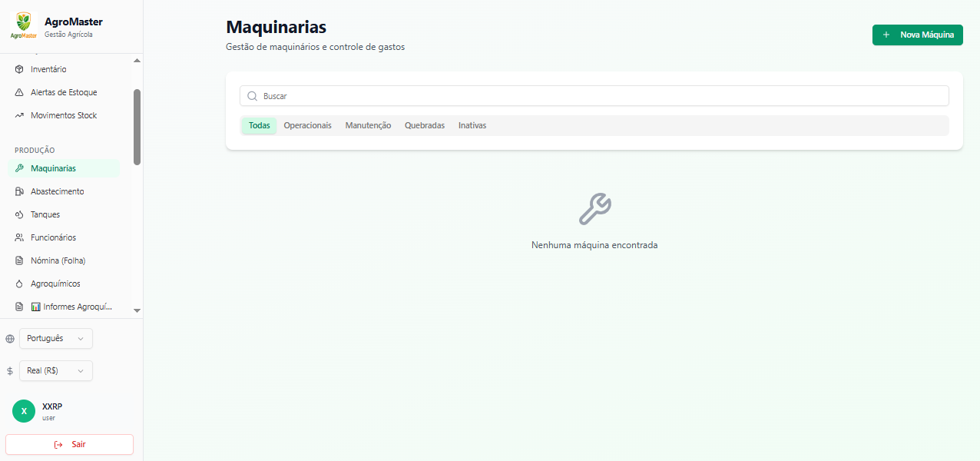Click the plus icon on Nova Máquina
The image size is (980, 461).
(x=886, y=35)
